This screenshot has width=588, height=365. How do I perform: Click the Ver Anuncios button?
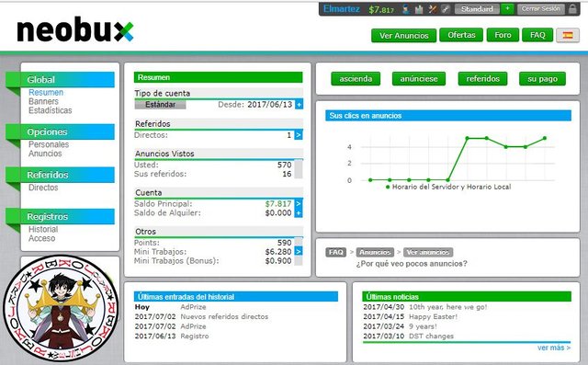point(404,36)
